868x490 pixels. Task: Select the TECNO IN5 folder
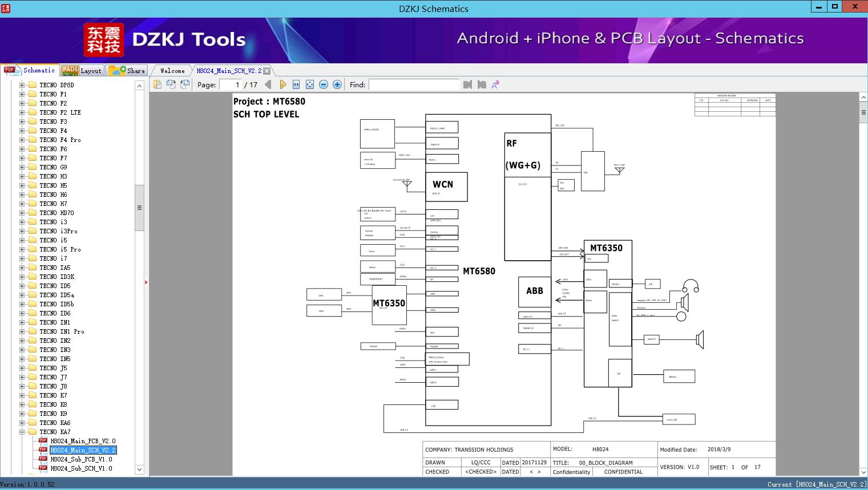55,359
